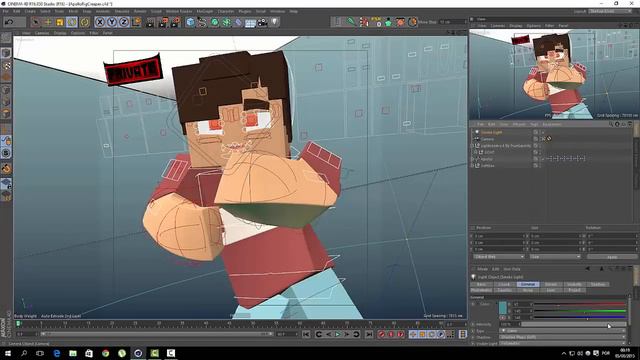Click the red Record Active Objects button
The width and height of the screenshot is (640, 360).
click(381, 334)
